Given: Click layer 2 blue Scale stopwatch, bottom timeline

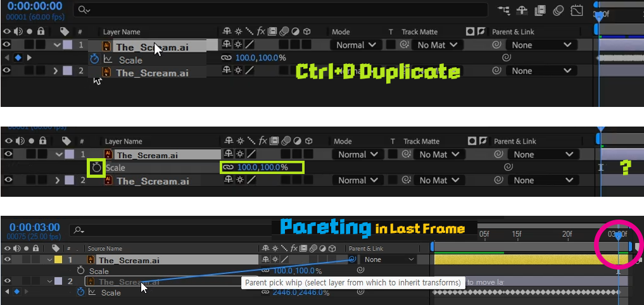Looking at the screenshot, I should pos(81,292).
